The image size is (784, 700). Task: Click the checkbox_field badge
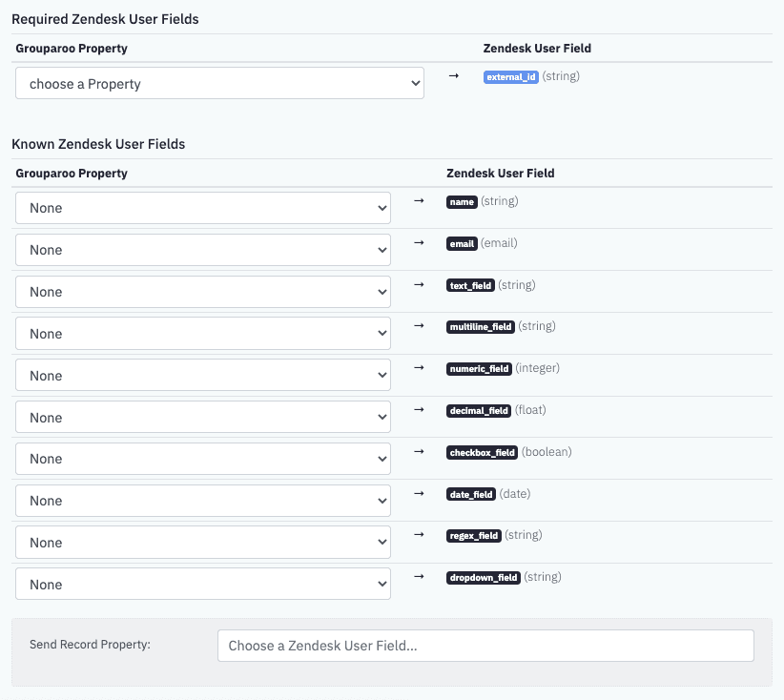[482, 452]
